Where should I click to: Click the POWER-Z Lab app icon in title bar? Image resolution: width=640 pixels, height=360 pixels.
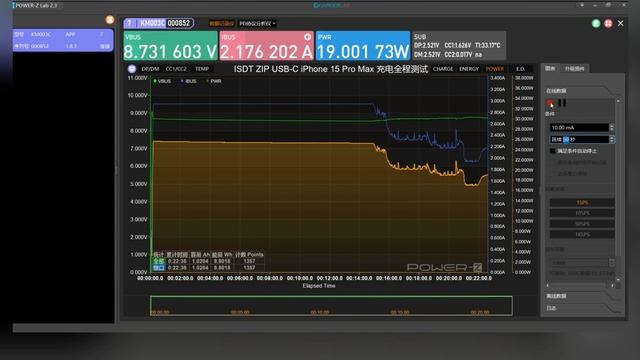point(14,5)
